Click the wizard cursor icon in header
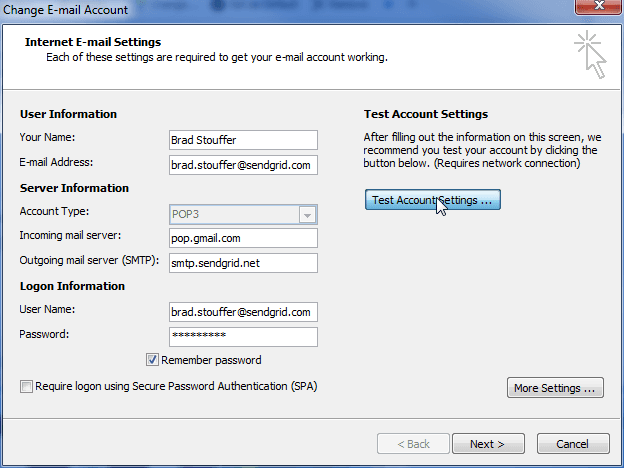The width and height of the screenshot is (624, 468). tap(590, 54)
